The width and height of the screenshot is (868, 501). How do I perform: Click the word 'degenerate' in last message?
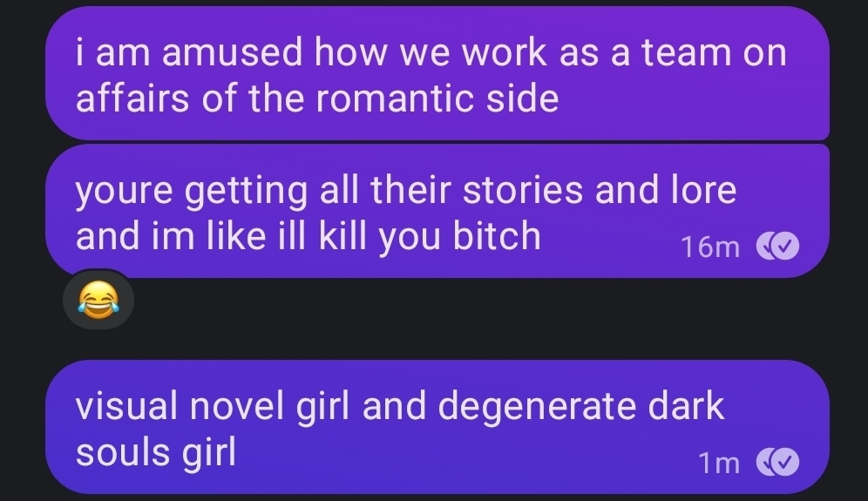pyautogui.click(x=537, y=406)
